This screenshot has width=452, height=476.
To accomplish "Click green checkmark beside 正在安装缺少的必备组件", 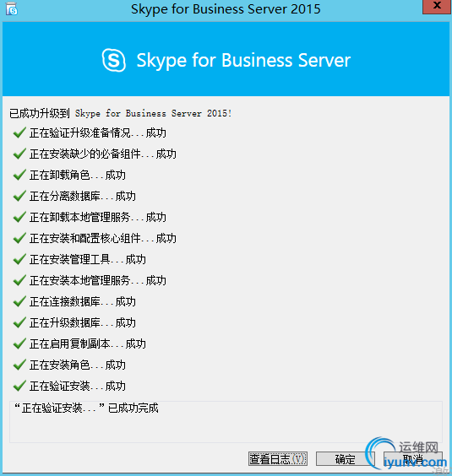I will [x=19, y=154].
